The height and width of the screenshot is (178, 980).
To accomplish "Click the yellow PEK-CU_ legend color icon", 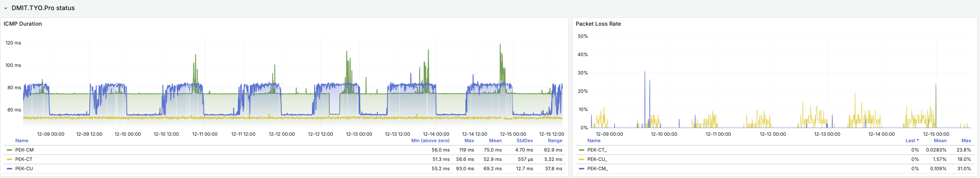I will [x=581, y=159].
